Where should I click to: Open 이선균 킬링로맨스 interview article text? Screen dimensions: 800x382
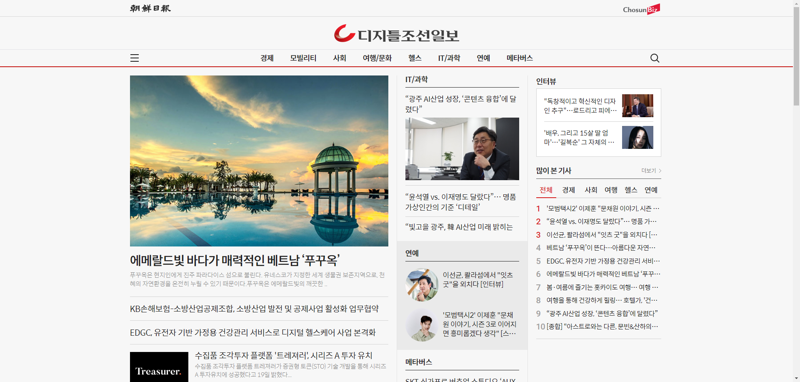tap(478, 279)
